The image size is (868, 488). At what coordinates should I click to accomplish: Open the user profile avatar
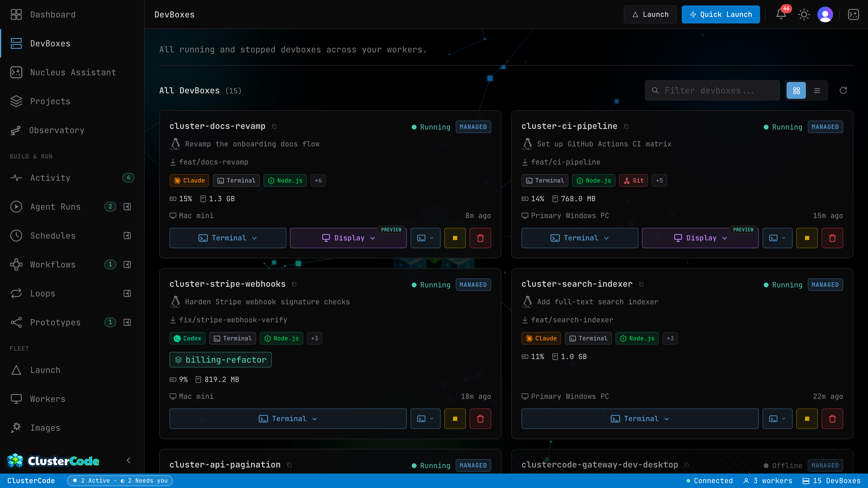click(x=825, y=14)
